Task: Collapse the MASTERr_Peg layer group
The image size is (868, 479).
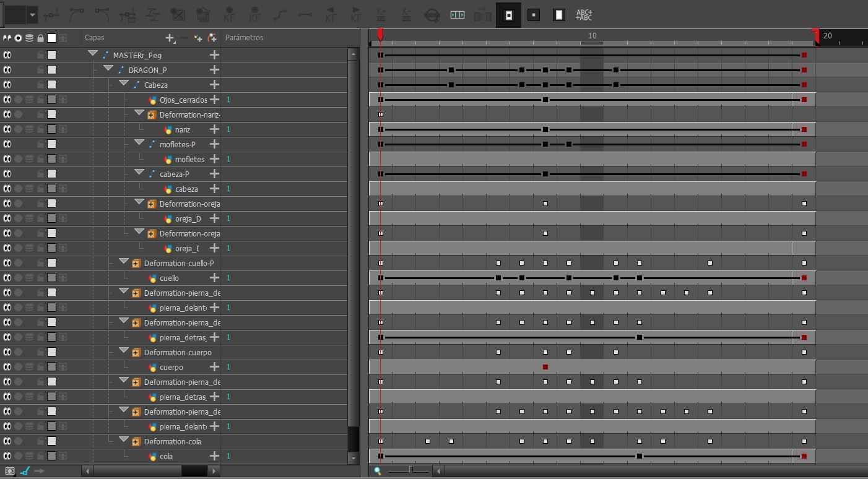Action: click(x=93, y=54)
